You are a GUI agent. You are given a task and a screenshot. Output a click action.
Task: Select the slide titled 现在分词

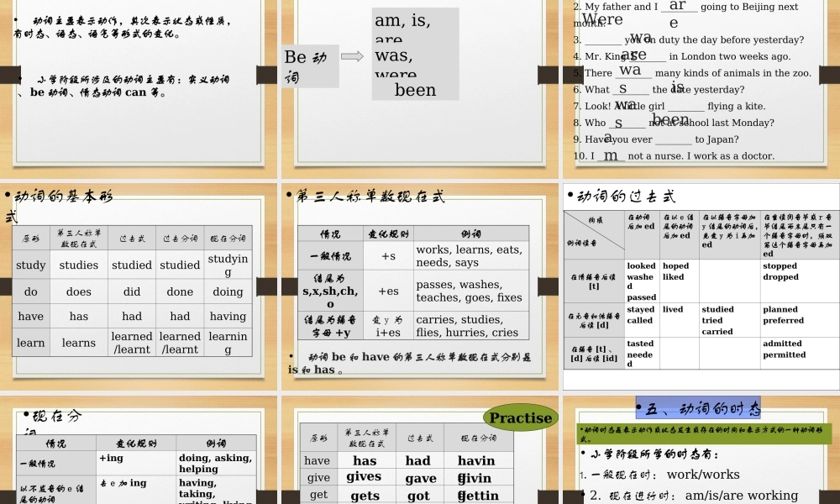coord(139,450)
